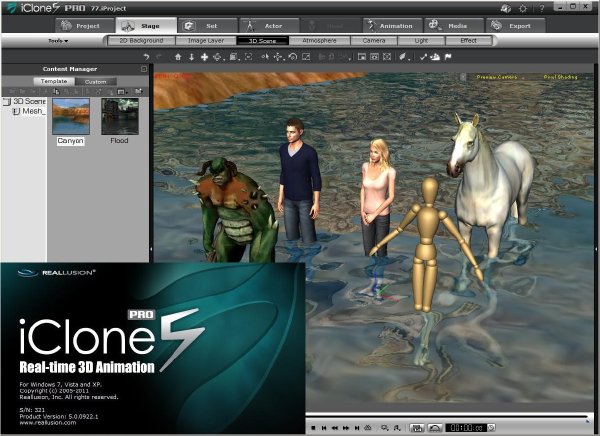Open the Pixel Shading mode dropdown
The width and height of the screenshot is (600, 436).
coord(566,77)
